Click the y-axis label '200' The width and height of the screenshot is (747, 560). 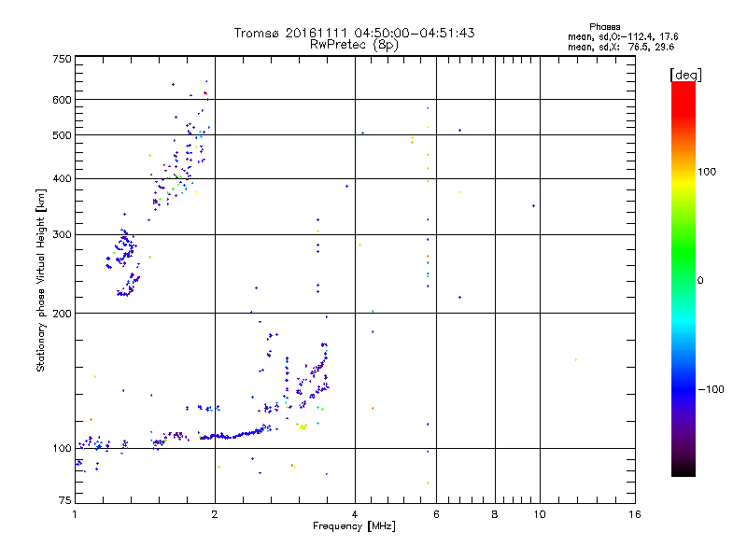coord(62,314)
